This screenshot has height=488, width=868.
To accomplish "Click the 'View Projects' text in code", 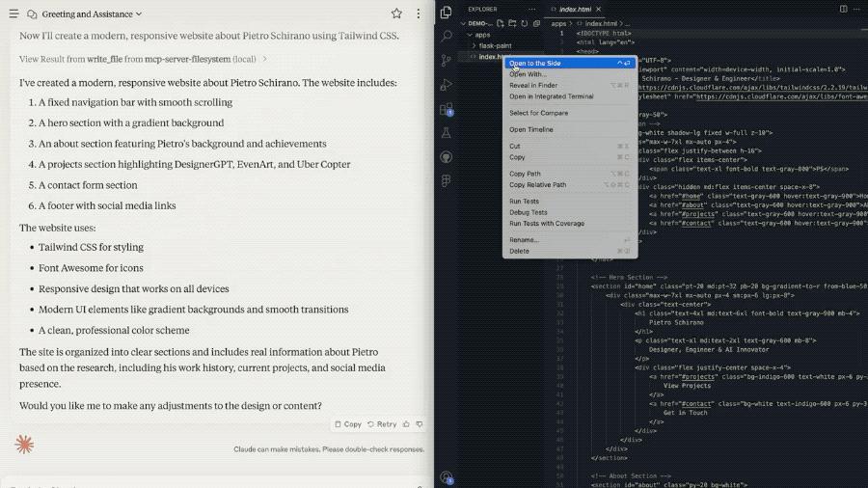I will pos(687,386).
